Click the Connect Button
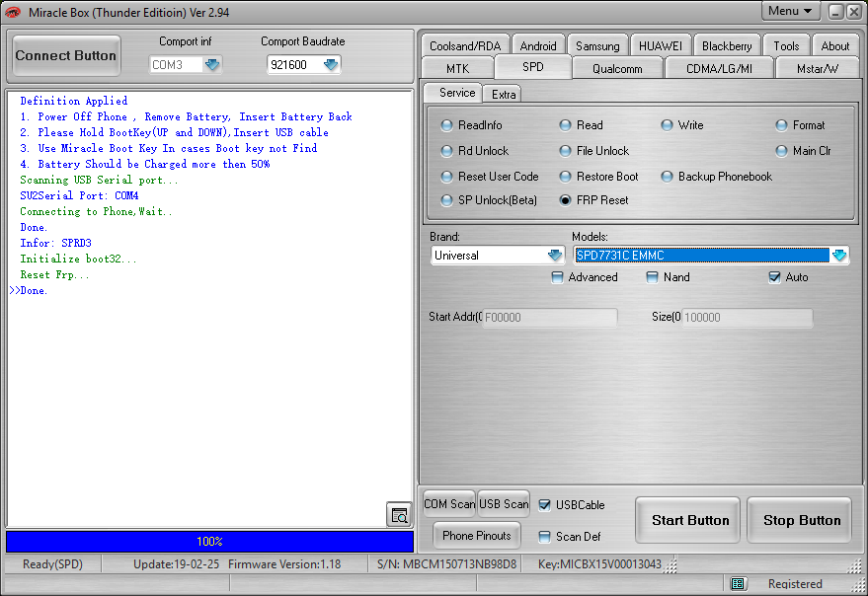Image resolution: width=868 pixels, height=596 pixels. coord(65,56)
